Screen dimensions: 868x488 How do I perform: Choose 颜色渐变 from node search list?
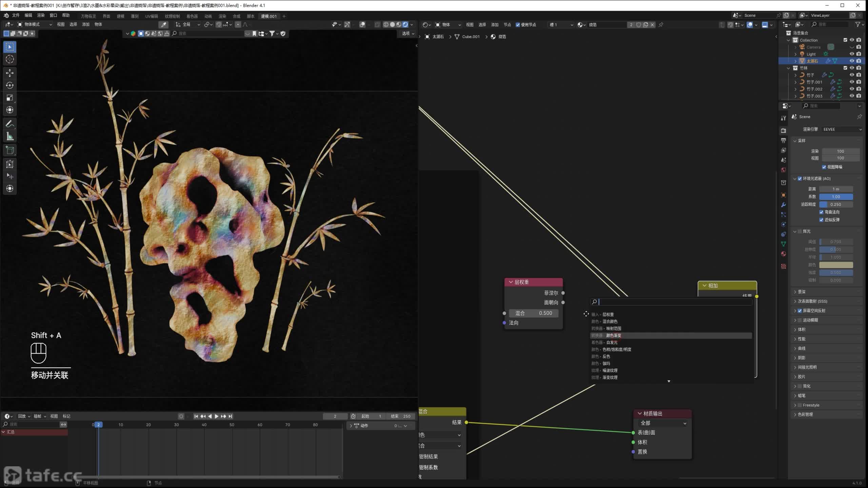tap(613, 335)
